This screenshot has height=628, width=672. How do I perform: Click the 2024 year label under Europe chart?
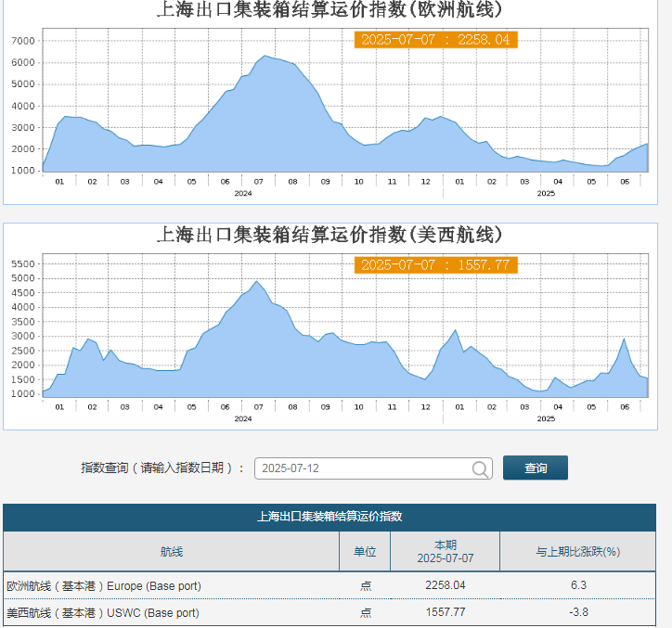243,193
